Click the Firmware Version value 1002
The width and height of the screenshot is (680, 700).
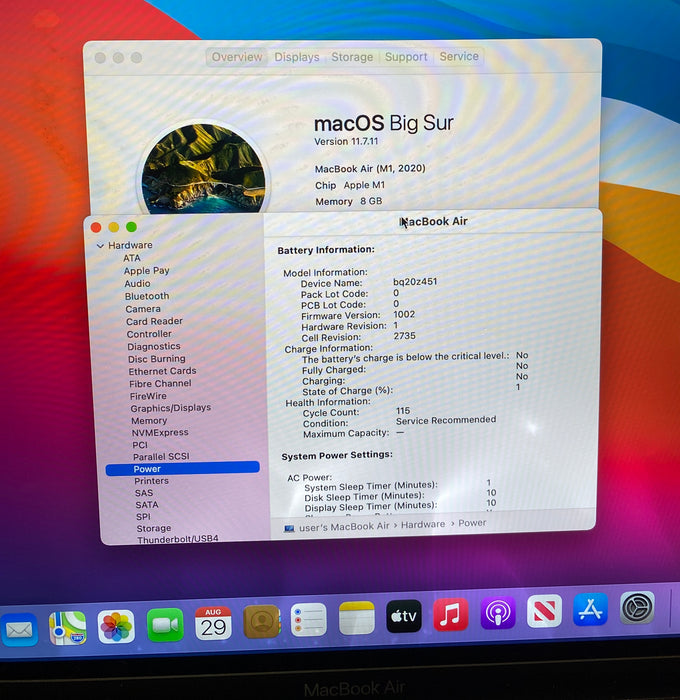tap(404, 314)
